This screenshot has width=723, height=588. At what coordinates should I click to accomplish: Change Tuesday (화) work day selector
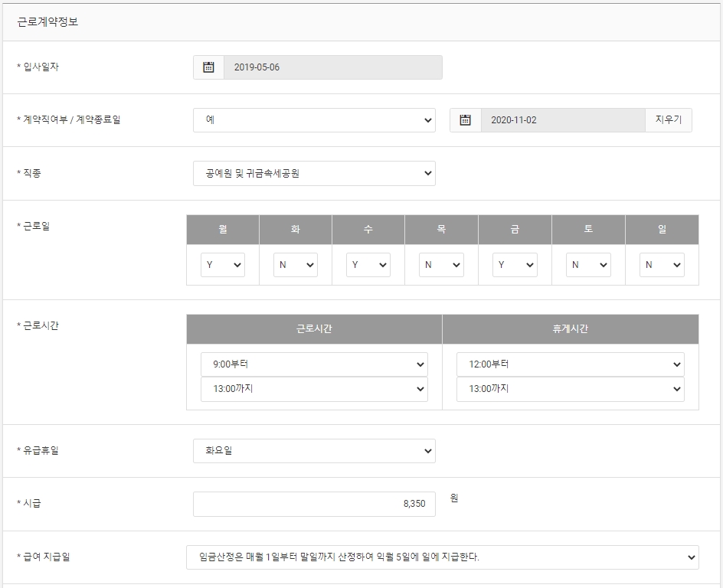click(x=296, y=265)
